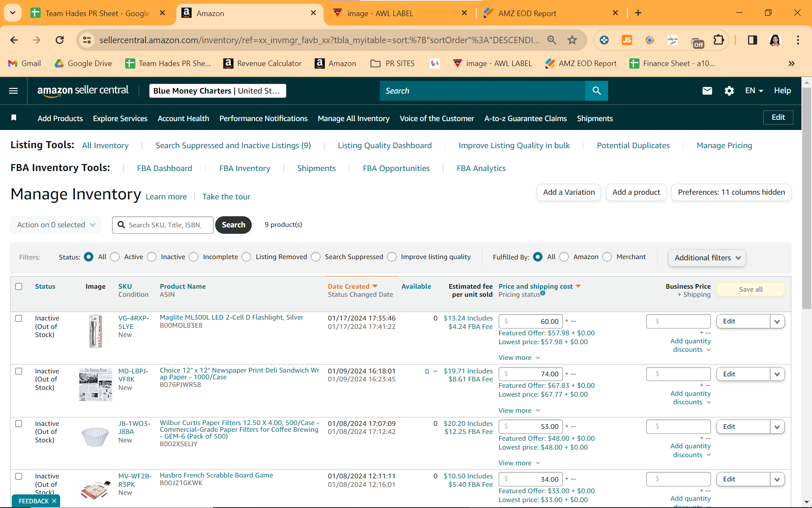Check the box for Choice Deli Sandwich row
The width and height of the screenshot is (812, 508).
(x=19, y=371)
